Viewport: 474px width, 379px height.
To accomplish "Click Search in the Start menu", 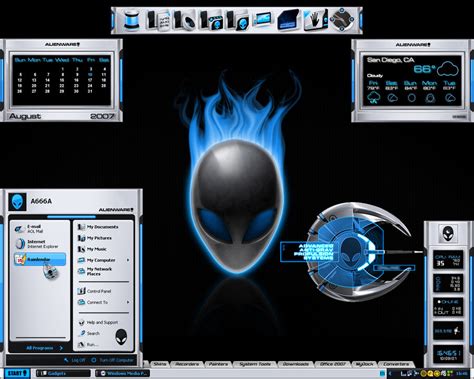I will [89, 333].
